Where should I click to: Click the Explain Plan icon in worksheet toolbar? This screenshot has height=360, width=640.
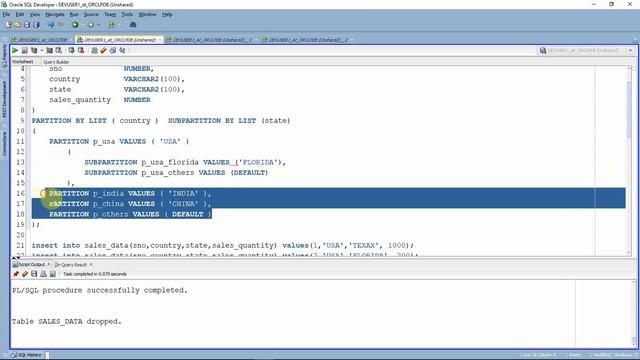coord(34,51)
